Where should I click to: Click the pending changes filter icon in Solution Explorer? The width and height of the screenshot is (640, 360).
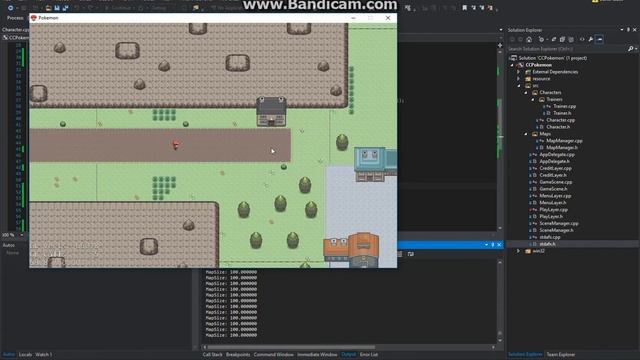[541, 40]
